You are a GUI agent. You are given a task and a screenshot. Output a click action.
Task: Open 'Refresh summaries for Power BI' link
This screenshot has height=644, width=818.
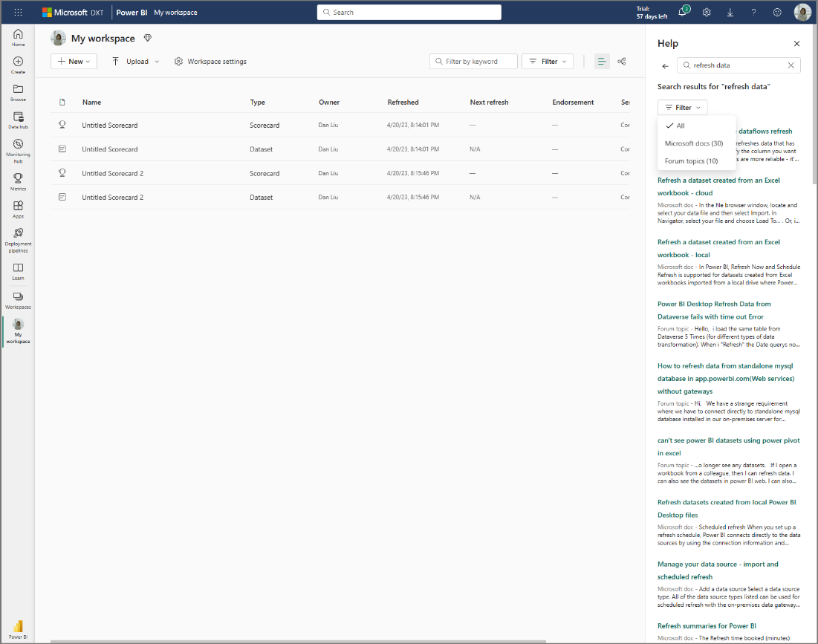coord(707,626)
